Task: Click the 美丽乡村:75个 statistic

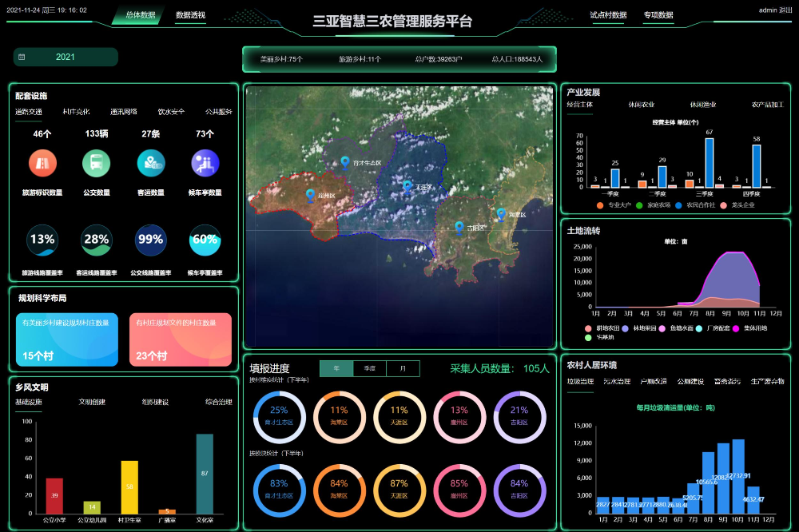Action: pos(281,59)
